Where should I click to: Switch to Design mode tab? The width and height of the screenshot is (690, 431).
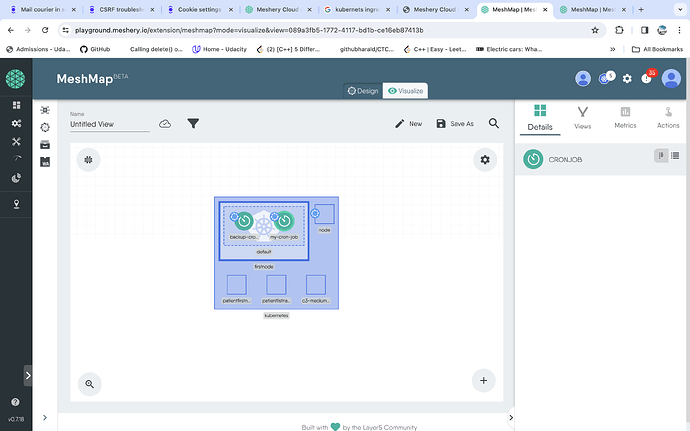coord(363,91)
